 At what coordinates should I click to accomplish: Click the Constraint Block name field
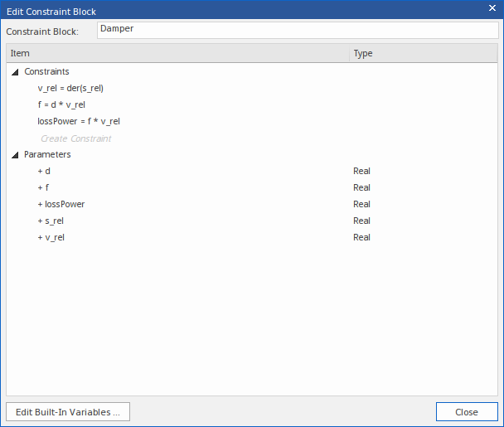(x=297, y=29)
